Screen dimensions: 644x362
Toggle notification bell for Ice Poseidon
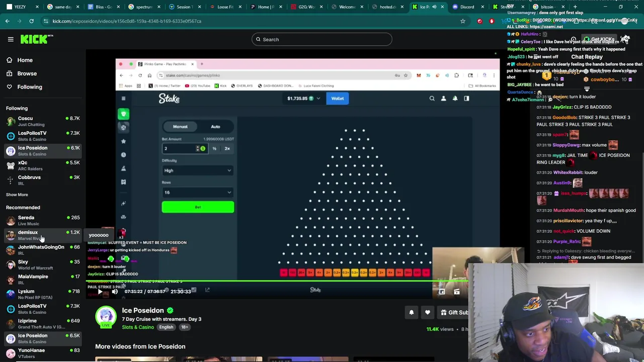[x=412, y=312]
